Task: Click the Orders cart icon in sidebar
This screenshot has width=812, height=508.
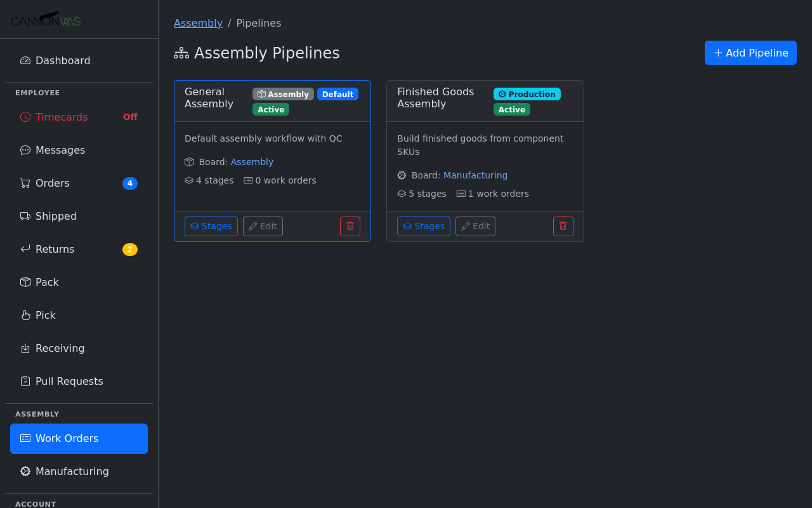Action: pyautogui.click(x=25, y=183)
